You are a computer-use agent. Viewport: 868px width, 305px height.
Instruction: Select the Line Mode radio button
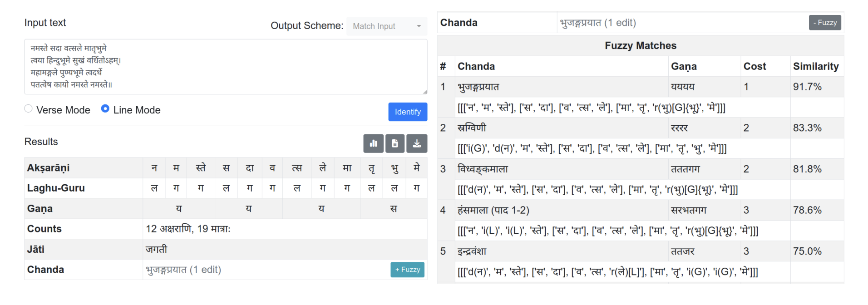(x=105, y=108)
